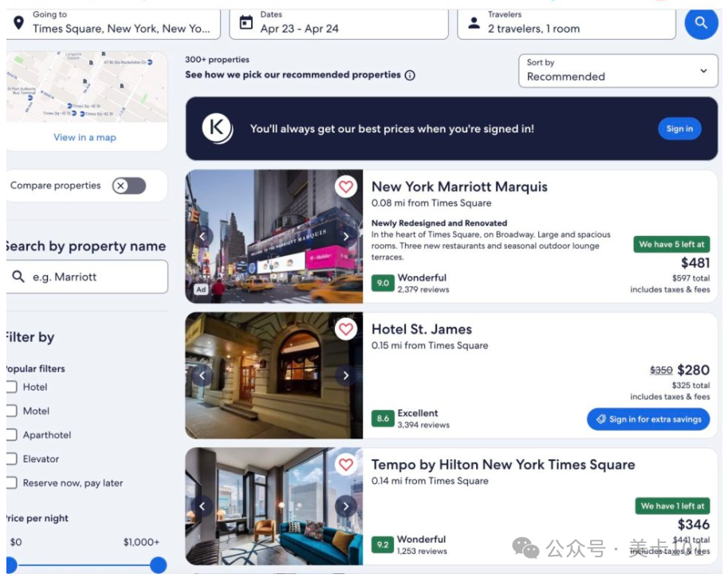Check the Aparthotel filter checkbox

[x=11, y=435]
